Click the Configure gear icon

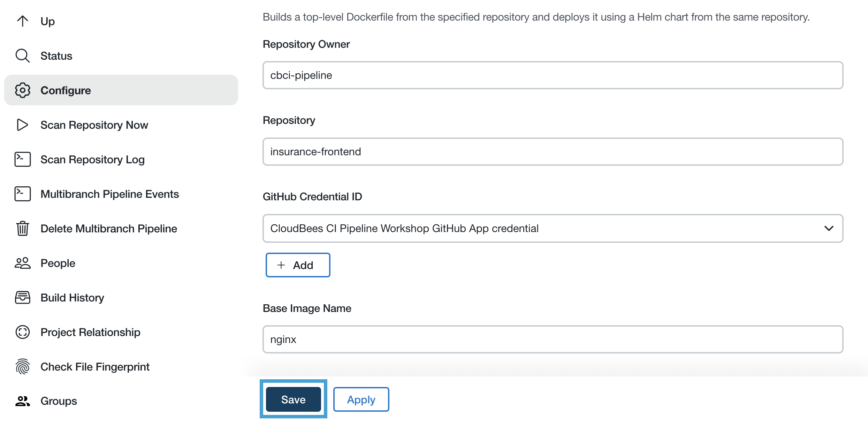[23, 90]
